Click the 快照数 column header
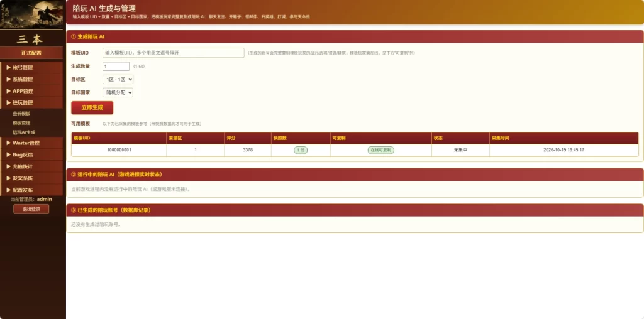 pos(301,138)
